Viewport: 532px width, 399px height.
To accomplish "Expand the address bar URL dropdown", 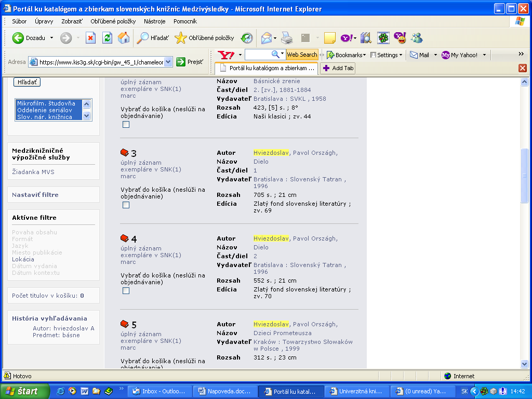I will coord(168,62).
